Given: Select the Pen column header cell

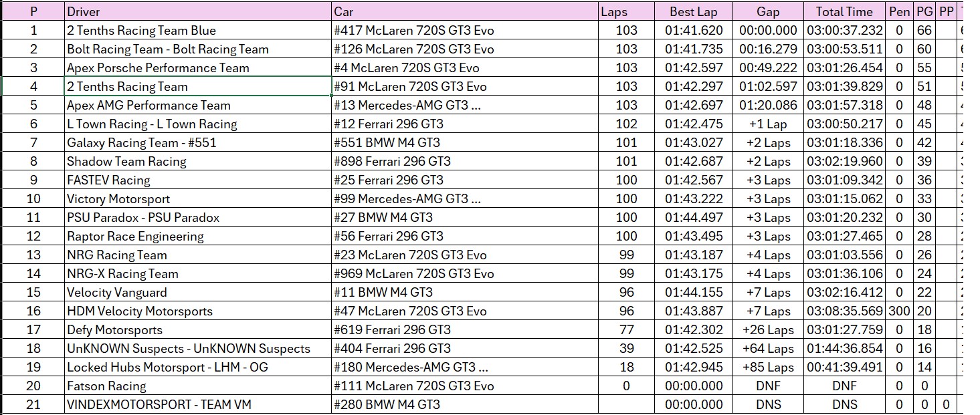Looking at the screenshot, I should (900, 11).
